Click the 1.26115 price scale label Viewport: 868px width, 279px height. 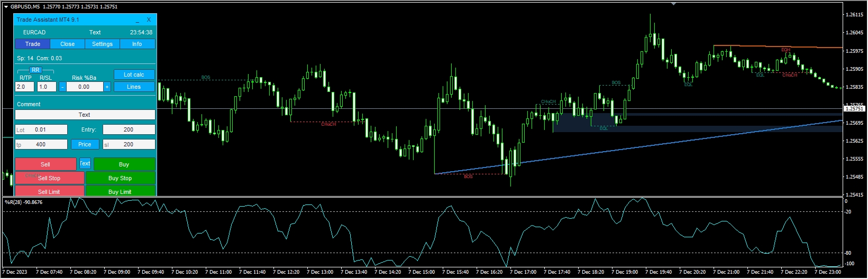point(855,15)
